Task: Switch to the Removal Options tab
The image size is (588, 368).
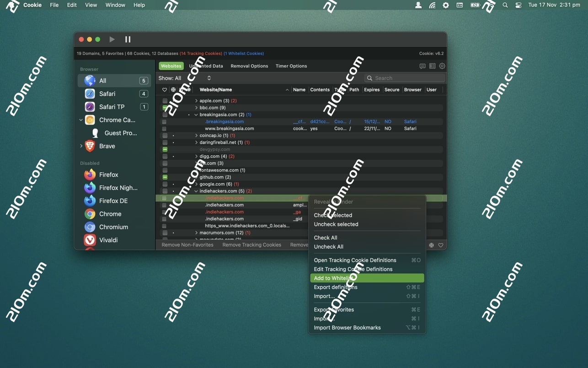Action: click(x=249, y=66)
